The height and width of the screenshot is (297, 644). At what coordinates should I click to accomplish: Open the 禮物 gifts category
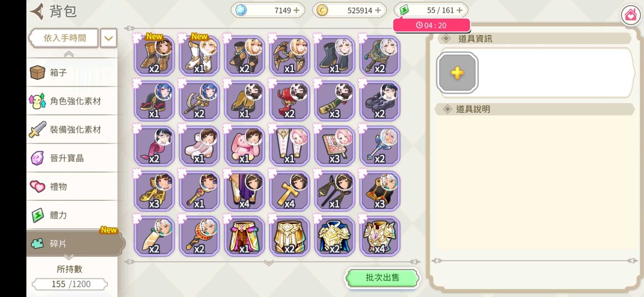pos(72,187)
